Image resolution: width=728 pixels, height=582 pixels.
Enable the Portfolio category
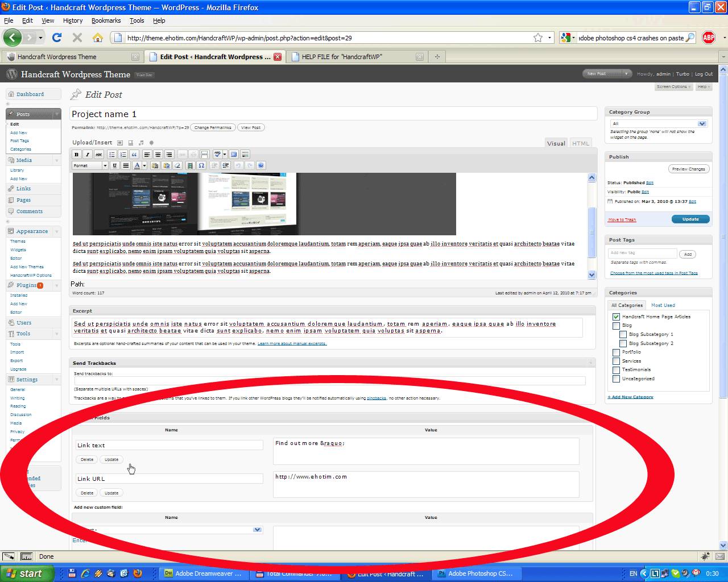click(x=616, y=352)
